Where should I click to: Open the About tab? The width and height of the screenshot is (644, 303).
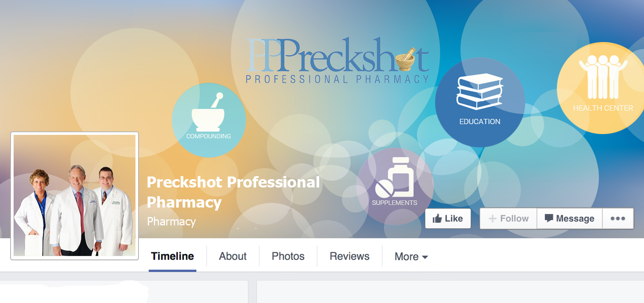pos(233,256)
